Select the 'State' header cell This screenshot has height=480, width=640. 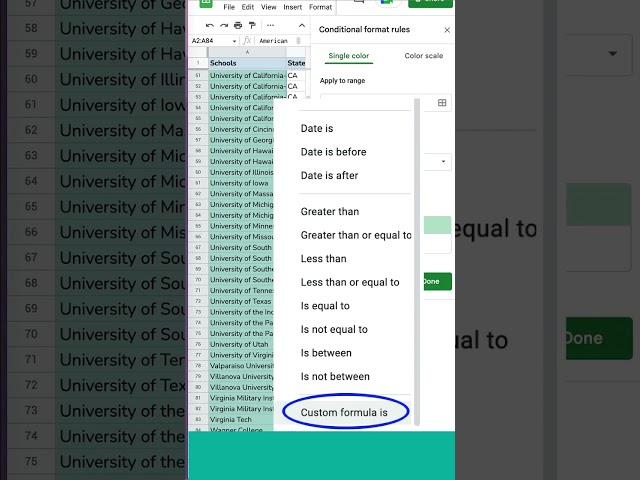[x=296, y=63]
